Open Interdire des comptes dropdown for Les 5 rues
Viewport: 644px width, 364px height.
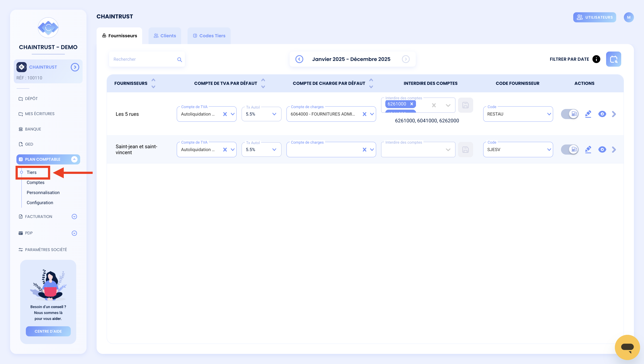click(448, 105)
